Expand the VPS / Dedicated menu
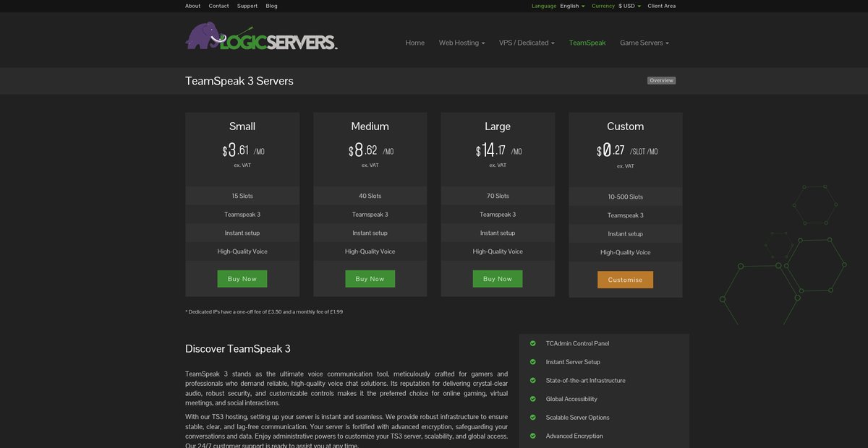The image size is (868, 448). click(x=527, y=43)
